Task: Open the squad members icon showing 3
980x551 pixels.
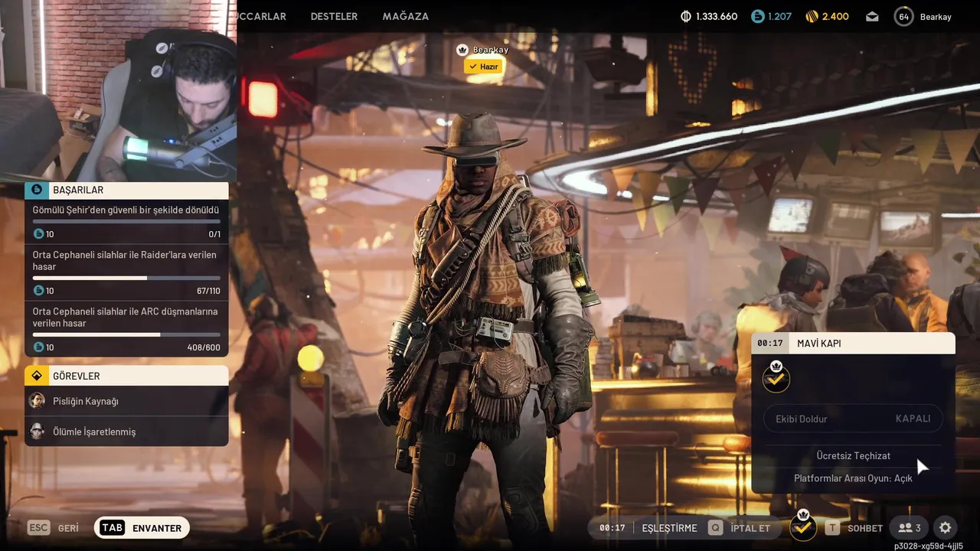Action: (x=910, y=528)
